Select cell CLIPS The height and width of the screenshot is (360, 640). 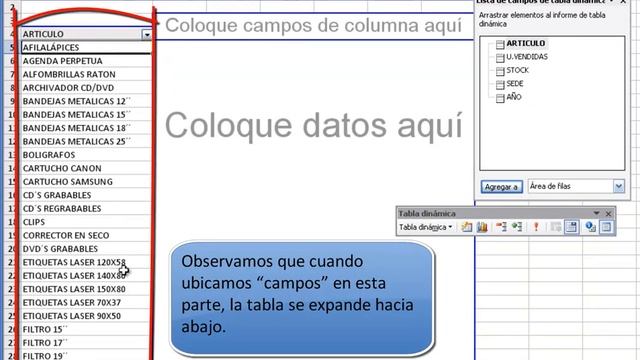(86, 222)
